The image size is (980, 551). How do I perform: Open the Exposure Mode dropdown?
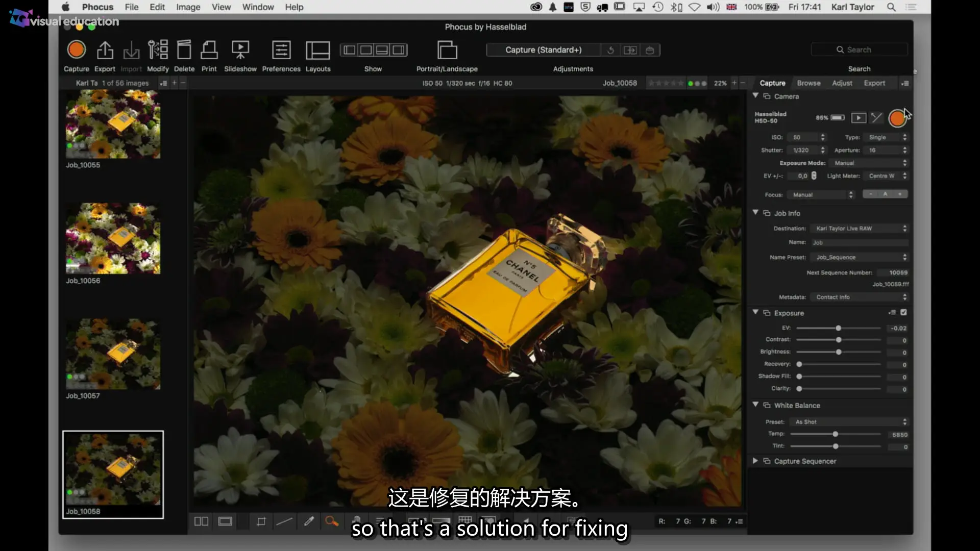[870, 163]
